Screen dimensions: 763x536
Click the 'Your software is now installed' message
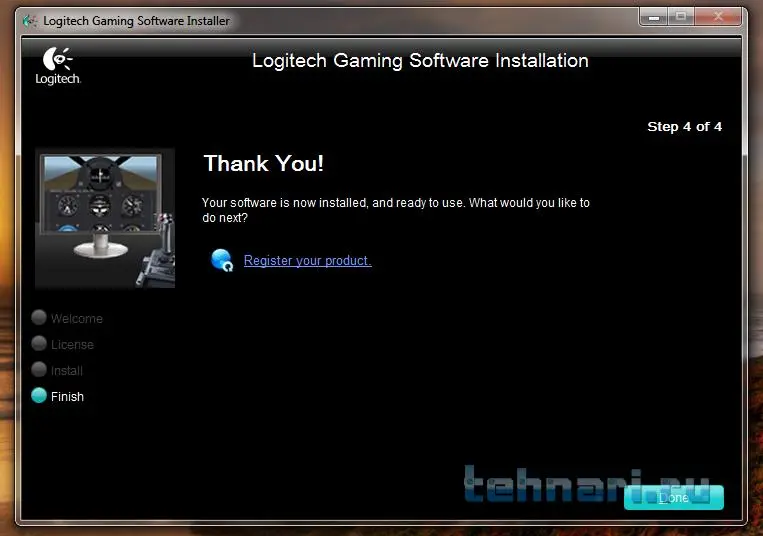[396, 210]
